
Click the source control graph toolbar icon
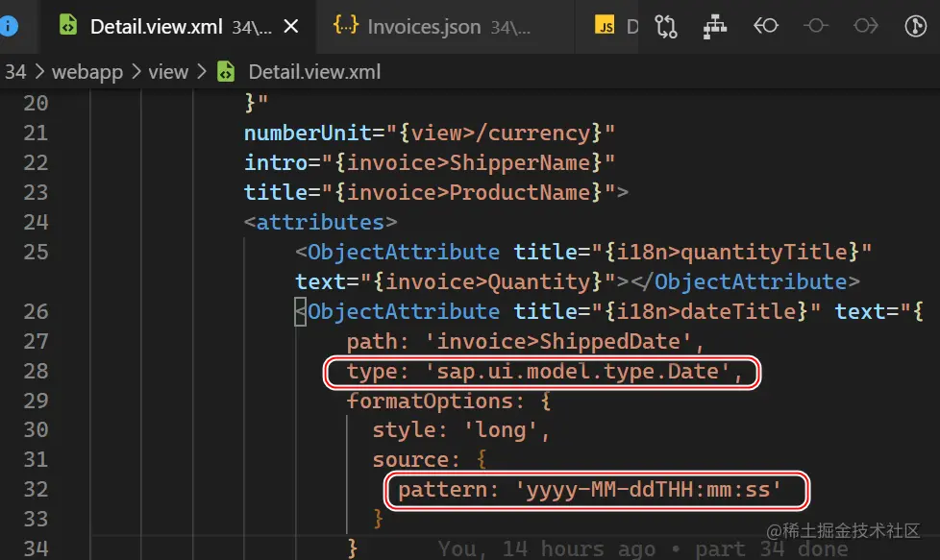(915, 26)
